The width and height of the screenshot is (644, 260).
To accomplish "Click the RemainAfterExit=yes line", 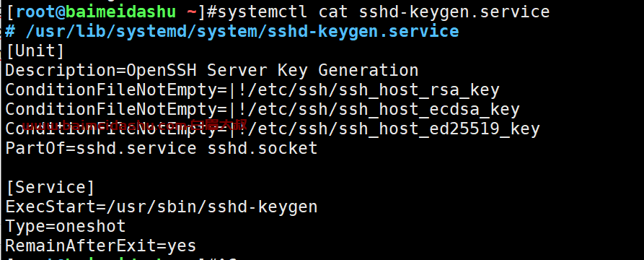I will [x=101, y=246].
